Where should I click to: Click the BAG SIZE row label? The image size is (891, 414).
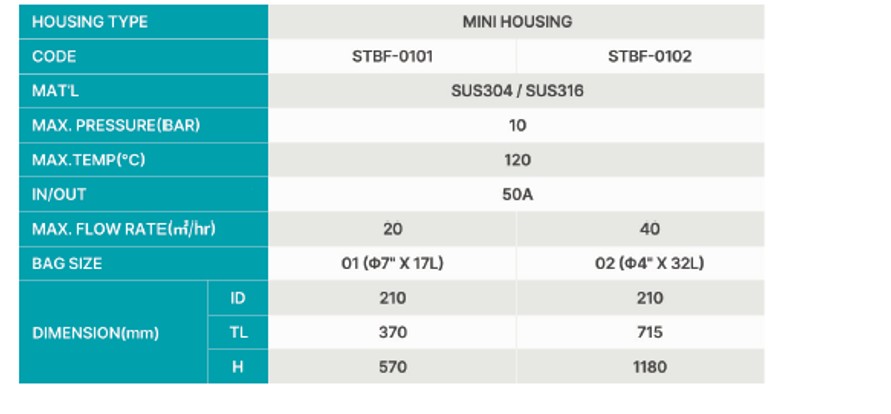coord(67,264)
